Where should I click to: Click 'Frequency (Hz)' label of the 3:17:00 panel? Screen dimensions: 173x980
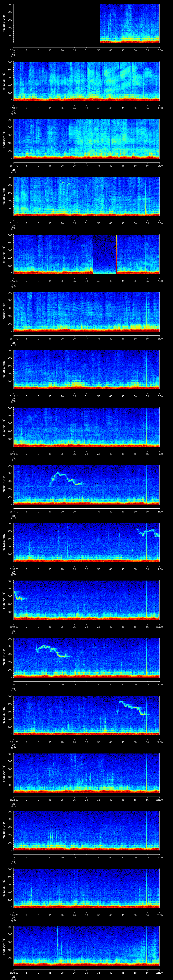point(4,485)
